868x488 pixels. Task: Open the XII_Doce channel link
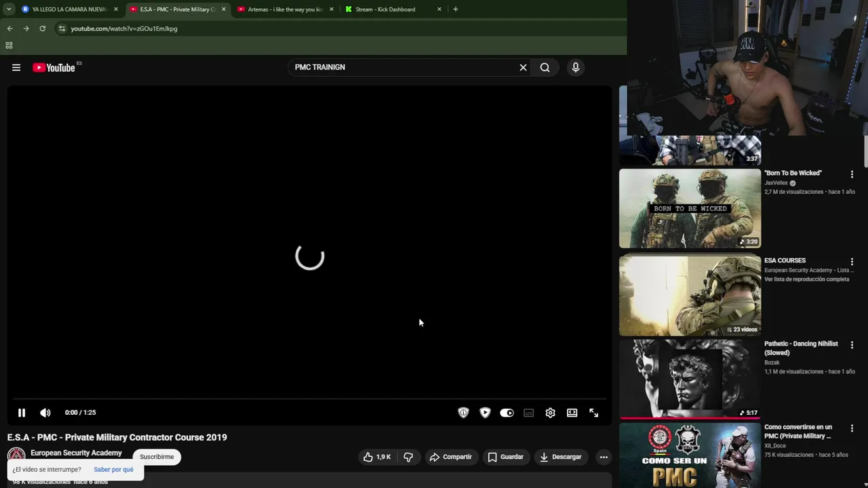[775, 446]
